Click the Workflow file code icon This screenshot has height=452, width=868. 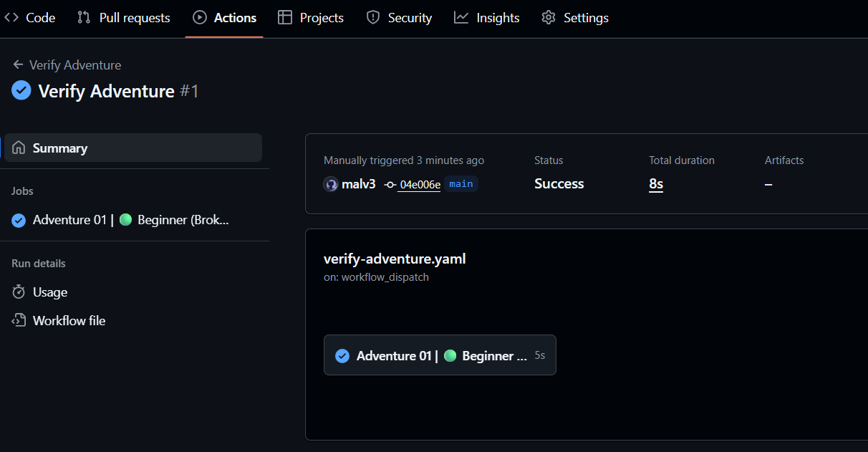pos(19,321)
